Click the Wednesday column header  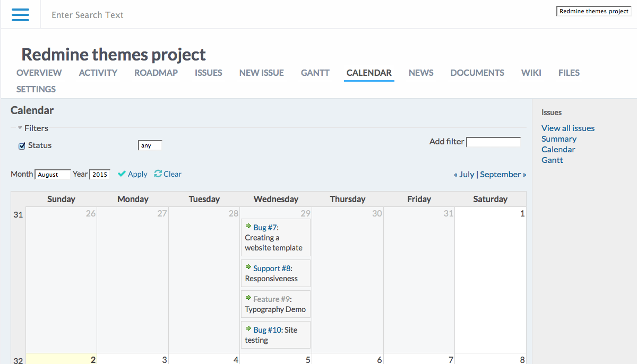[276, 199]
